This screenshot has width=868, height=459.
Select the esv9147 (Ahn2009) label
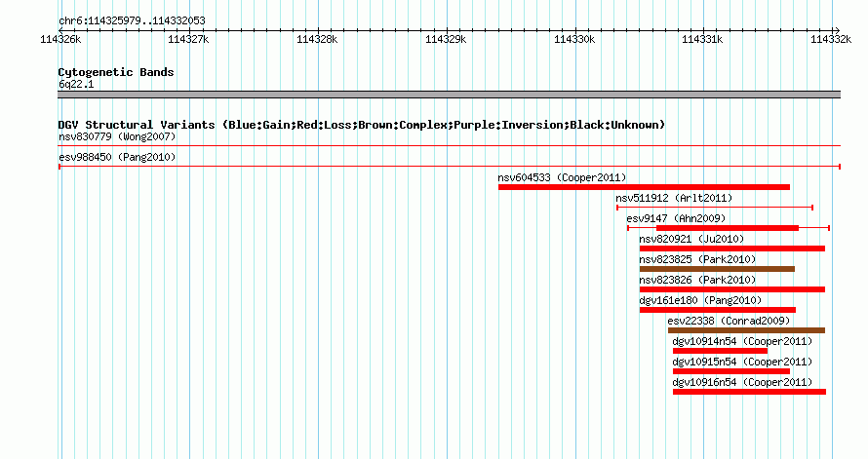click(676, 218)
